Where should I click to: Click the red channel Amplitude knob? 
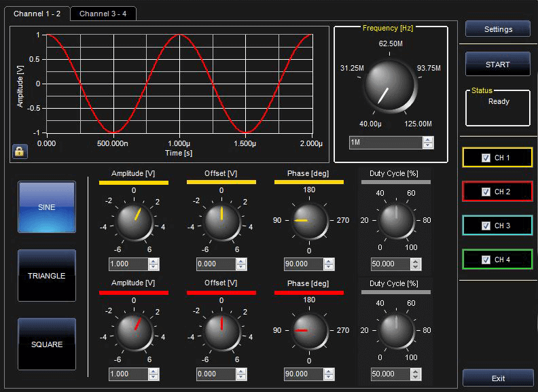pos(133,331)
